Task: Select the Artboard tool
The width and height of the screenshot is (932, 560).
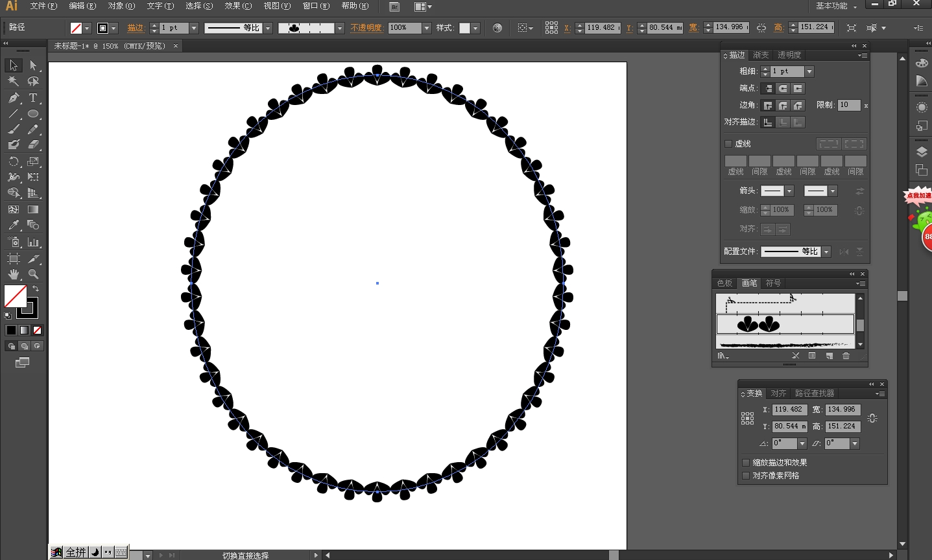Action: coord(14,259)
